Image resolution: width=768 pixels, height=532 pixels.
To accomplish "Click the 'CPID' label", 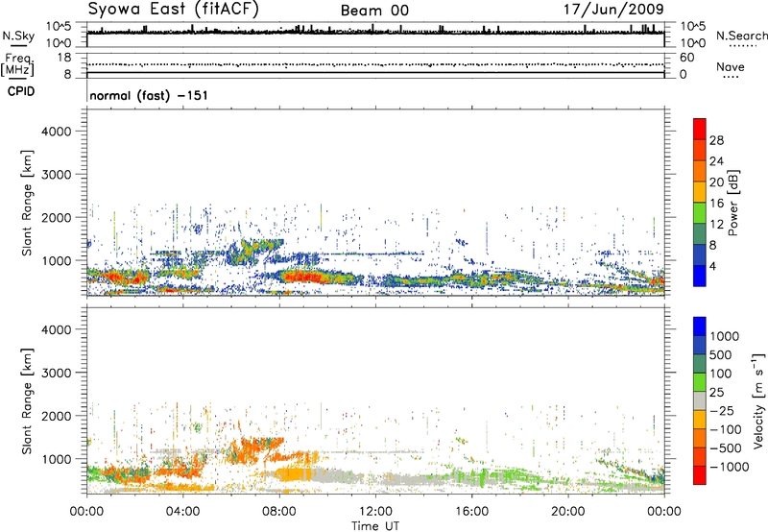I will [x=21, y=91].
